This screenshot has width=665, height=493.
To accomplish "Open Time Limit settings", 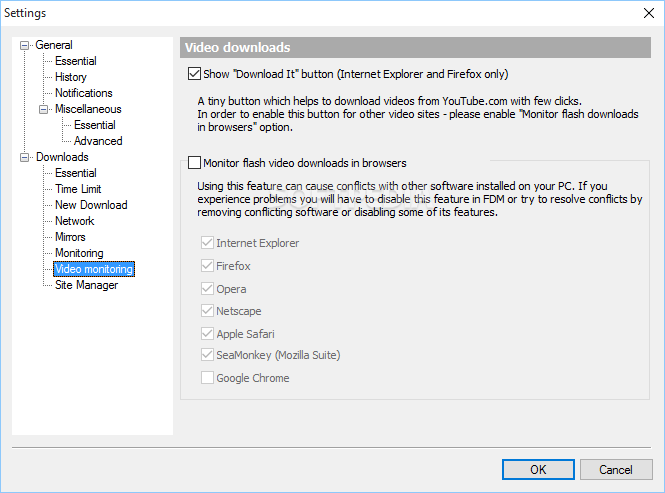I will click(78, 189).
